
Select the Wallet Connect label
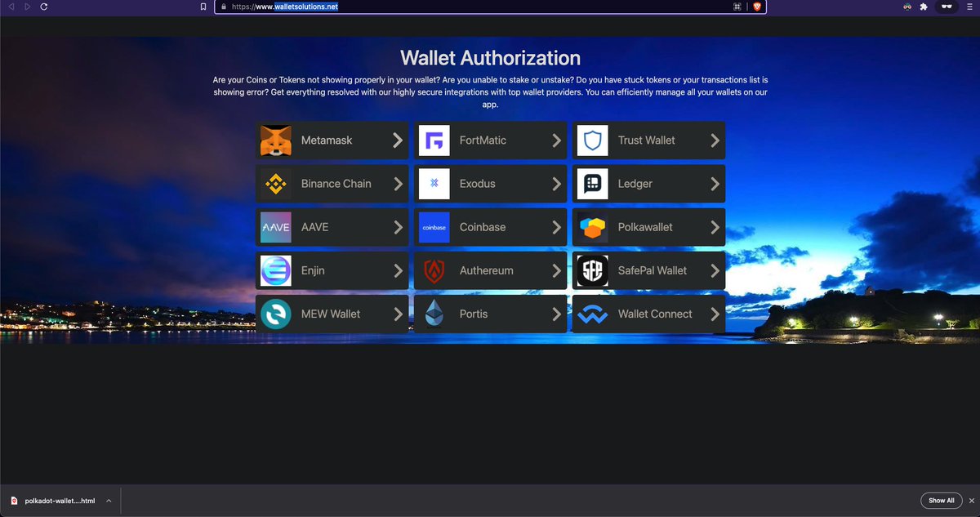(655, 314)
